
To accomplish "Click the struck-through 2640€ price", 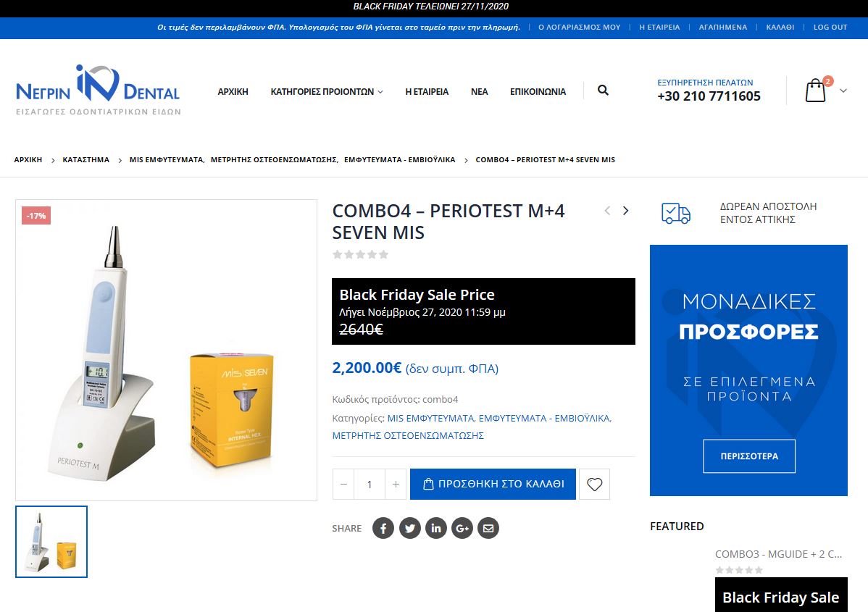I will click(361, 330).
